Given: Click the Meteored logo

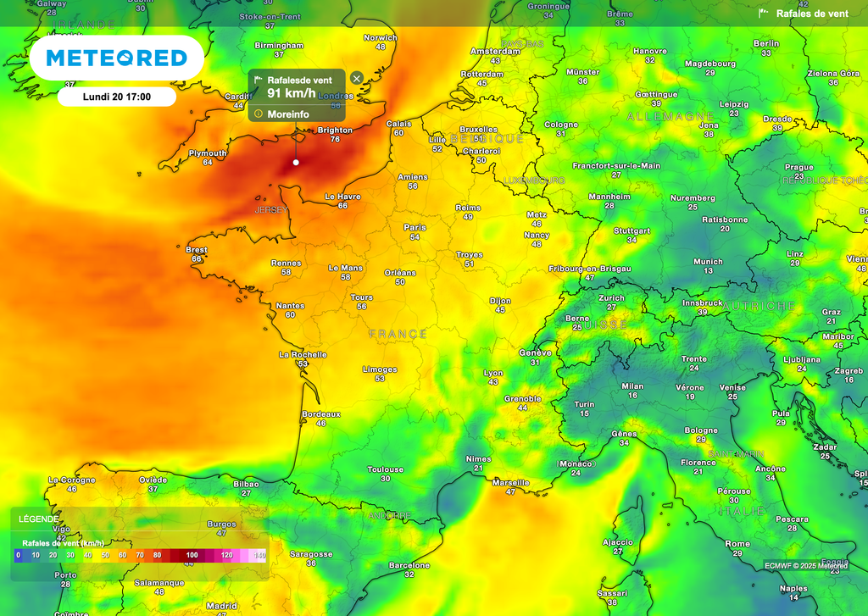Looking at the screenshot, I should coord(116,58).
